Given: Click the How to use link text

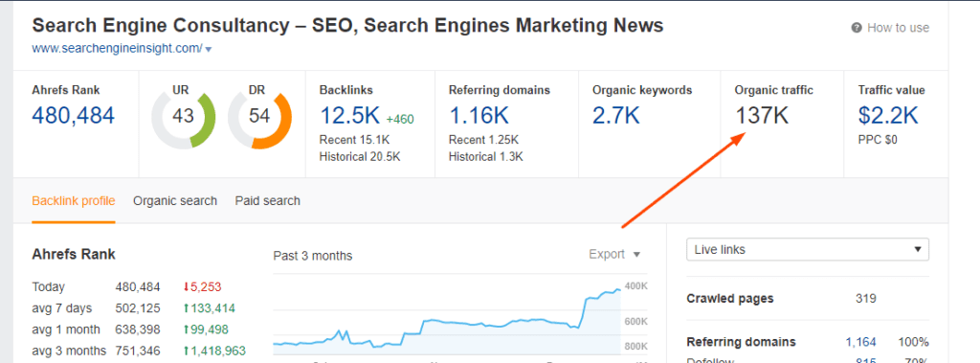Looking at the screenshot, I should click(x=898, y=28).
